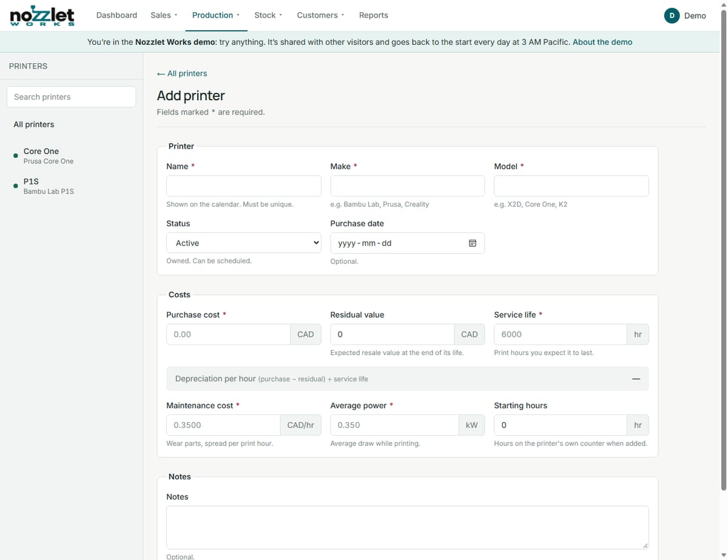728x560 pixels.
Task: Open the Status dropdown showing Active
Action: click(x=244, y=243)
